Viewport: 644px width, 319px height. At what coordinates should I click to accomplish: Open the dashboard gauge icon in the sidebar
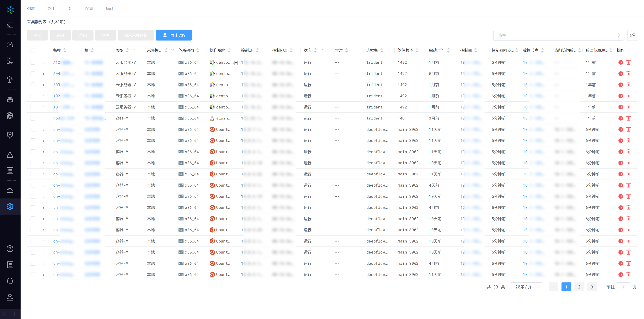pyautogui.click(x=10, y=44)
